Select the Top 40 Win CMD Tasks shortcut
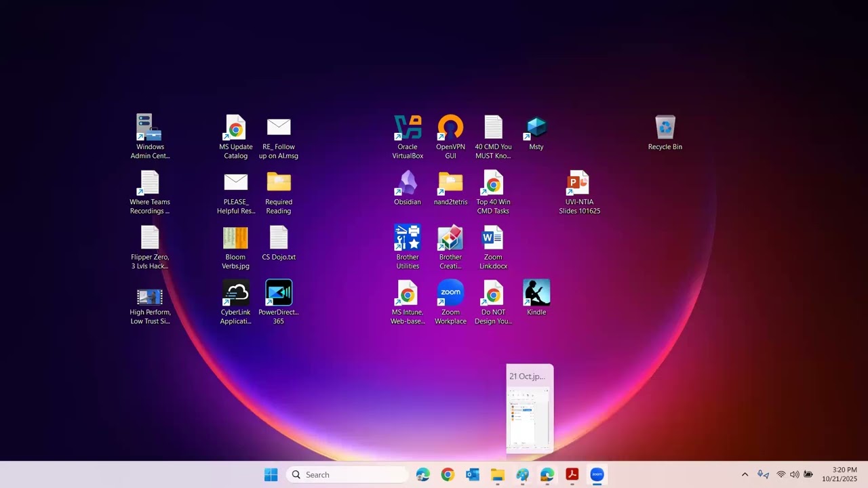 pyautogui.click(x=493, y=192)
